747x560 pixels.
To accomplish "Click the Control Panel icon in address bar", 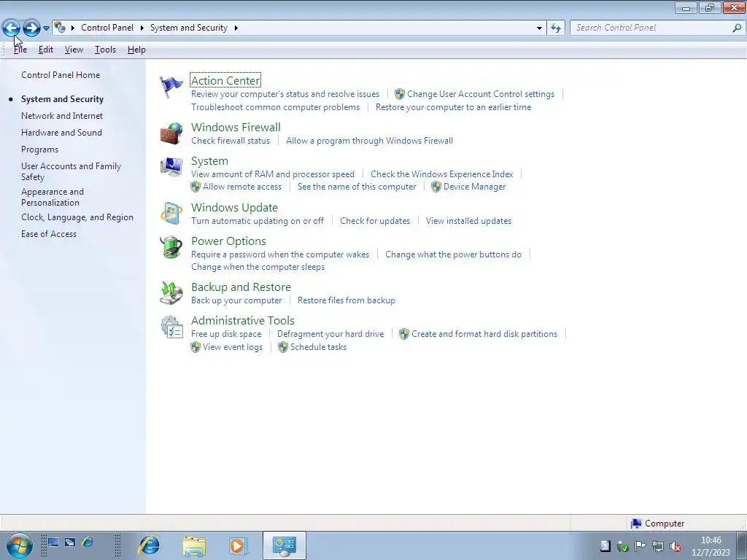I will [x=60, y=28].
